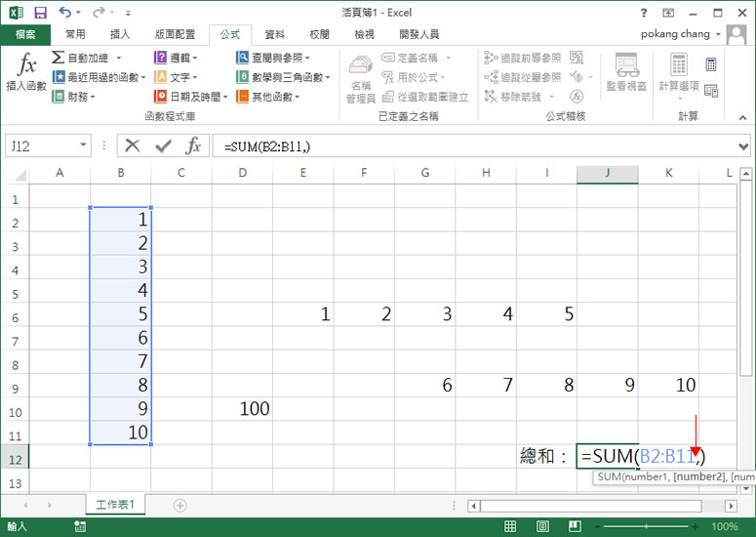
Task: Open Lookup and Reference (查閱與參照) functions
Action: [x=273, y=58]
